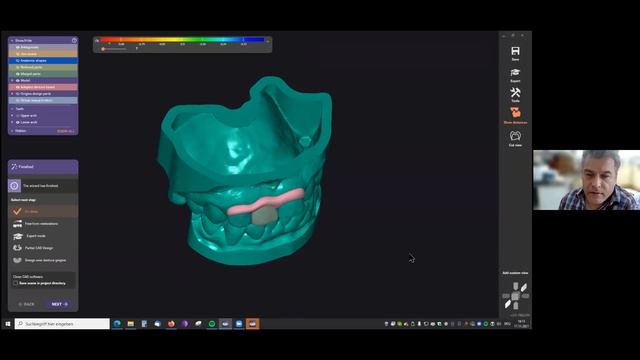Open Microsoft Edge from taskbar
640x360 pixels.
[117, 324]
